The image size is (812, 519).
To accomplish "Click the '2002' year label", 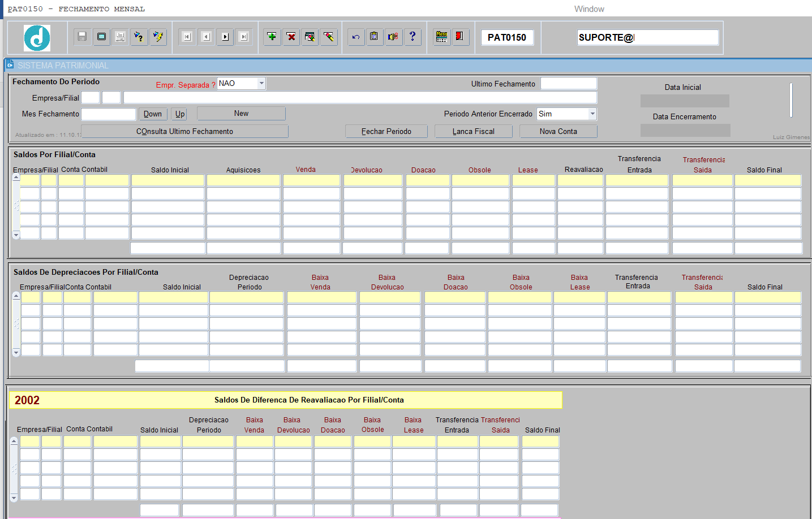I will point(27,400).
